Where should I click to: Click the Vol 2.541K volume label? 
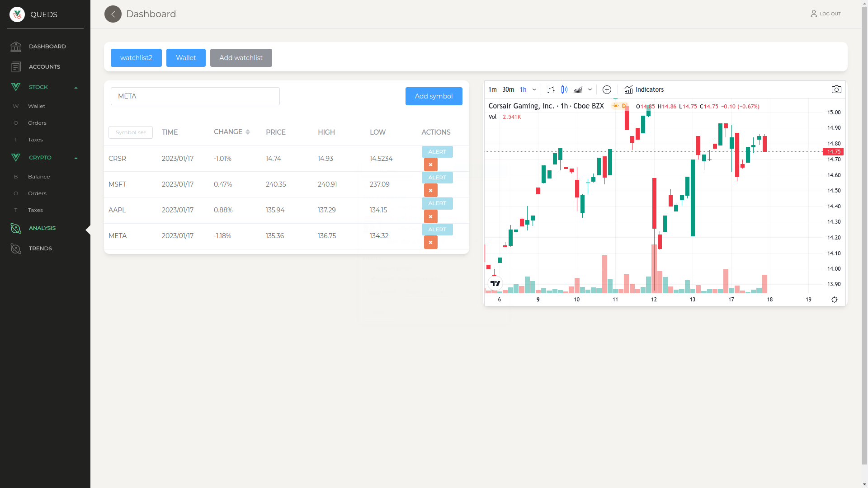click(505, 117)
